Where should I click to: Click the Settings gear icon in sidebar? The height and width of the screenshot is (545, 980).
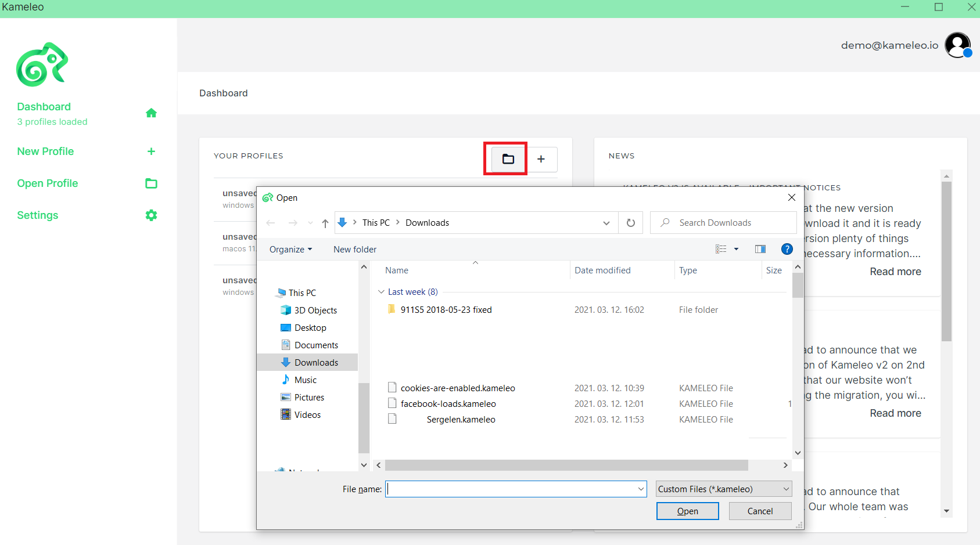click(x=151, y=215)
